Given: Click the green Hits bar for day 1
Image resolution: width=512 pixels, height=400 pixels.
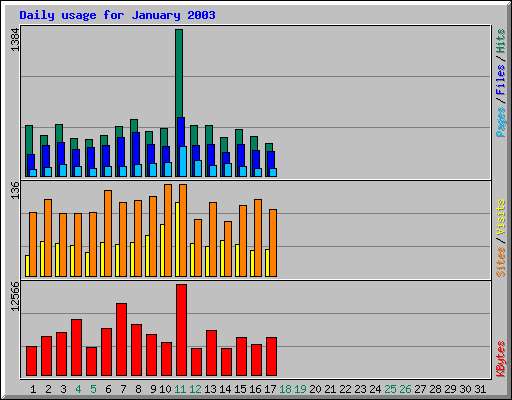Looking at the screenshot, I should (x=29, y=140).
